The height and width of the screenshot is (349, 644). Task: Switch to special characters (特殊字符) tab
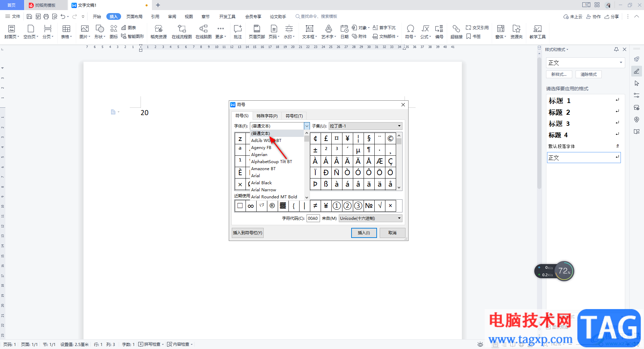point(267,116)
